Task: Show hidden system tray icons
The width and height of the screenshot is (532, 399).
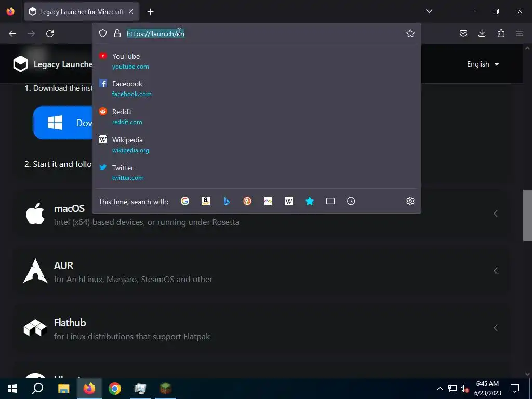Action: coord(440,389)
